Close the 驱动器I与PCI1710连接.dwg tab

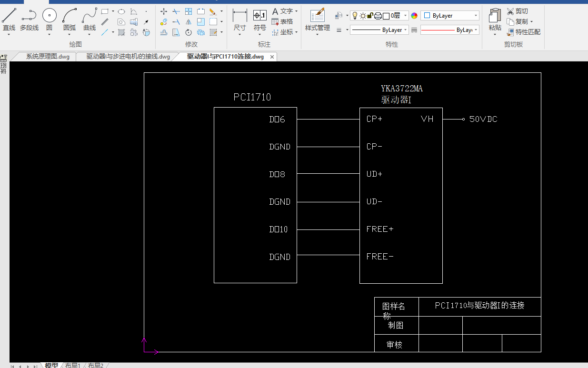tap(272, 57)
